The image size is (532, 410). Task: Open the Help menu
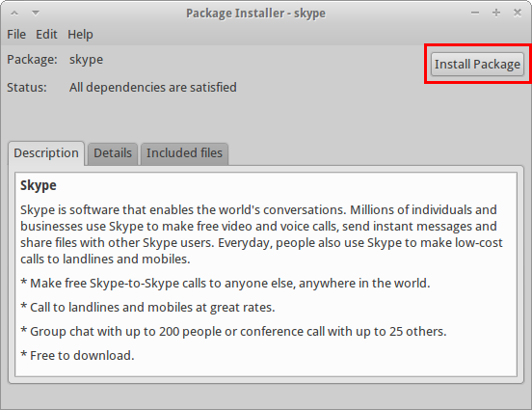(80, 35)
